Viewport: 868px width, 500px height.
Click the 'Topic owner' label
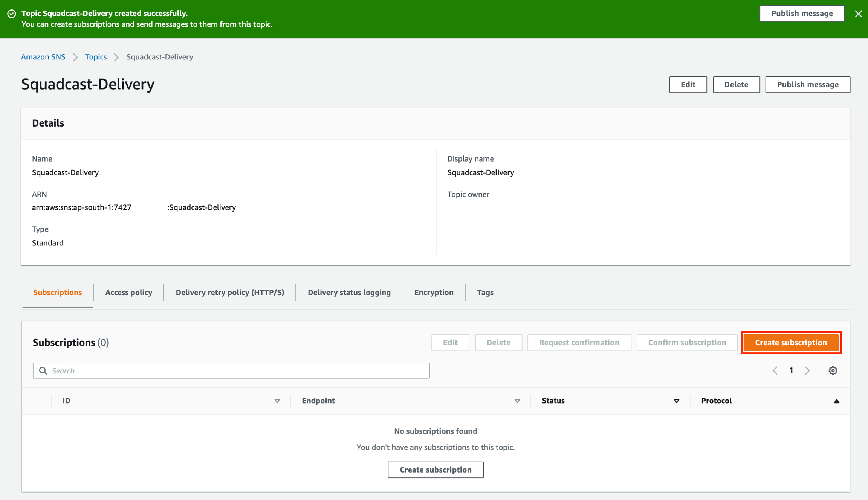pos(468,194)
